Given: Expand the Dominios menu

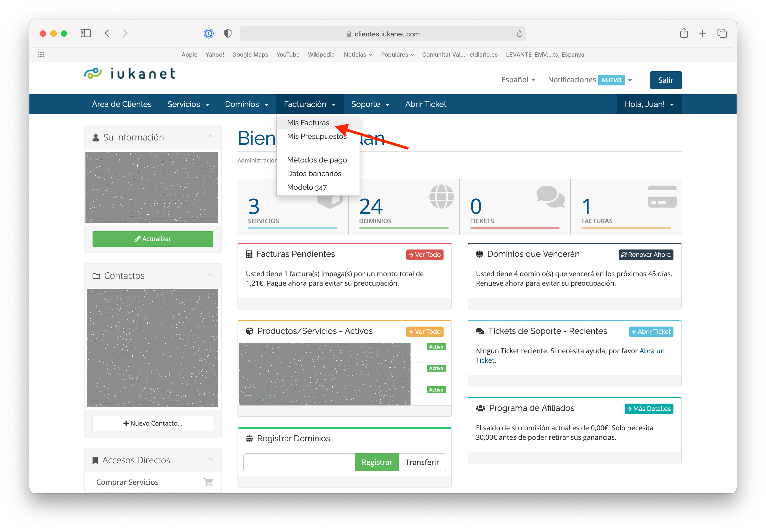Looking at the screenshot, I should coord(246,104).
